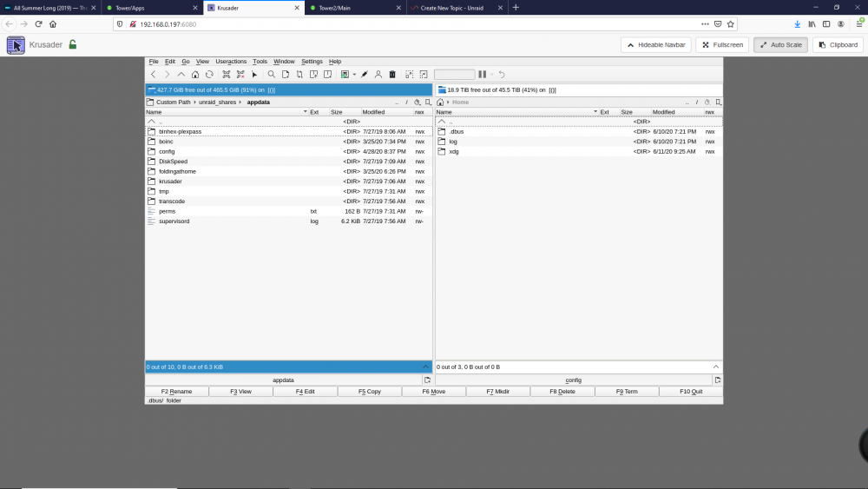Click the Mount toolbar icon
868x489 pixels.
click(227, 74)
